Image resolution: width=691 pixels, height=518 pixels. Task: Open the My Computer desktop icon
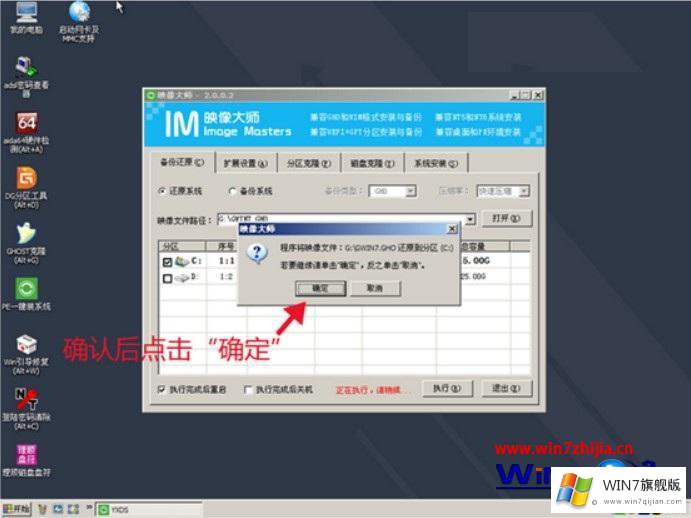click(26, 18)
